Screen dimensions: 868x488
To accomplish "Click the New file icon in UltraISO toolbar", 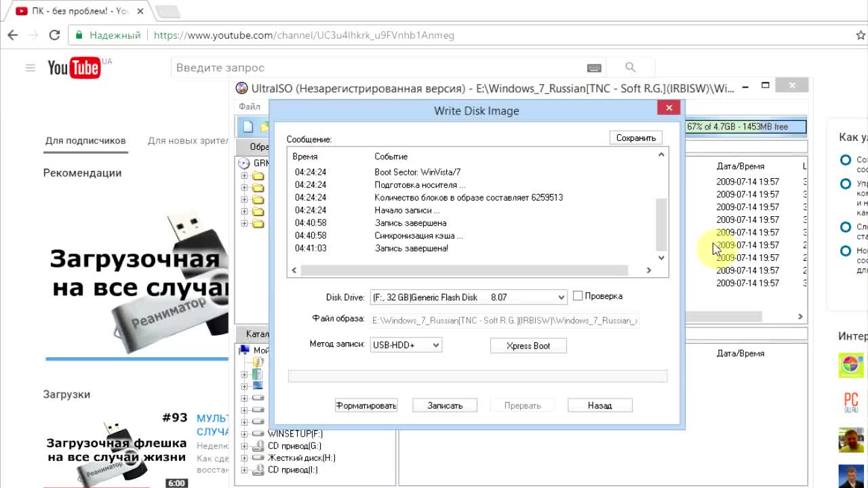I will (x=248, y=127).
